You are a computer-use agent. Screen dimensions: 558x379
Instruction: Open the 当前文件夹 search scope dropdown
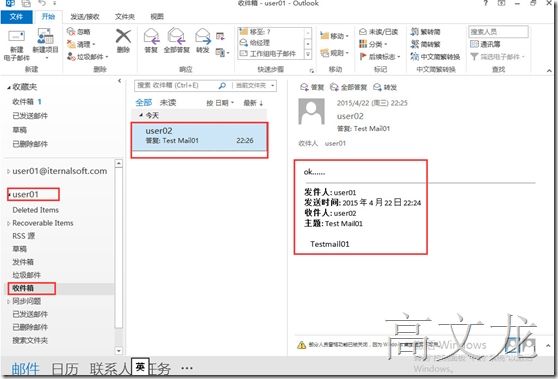(255, 86)
